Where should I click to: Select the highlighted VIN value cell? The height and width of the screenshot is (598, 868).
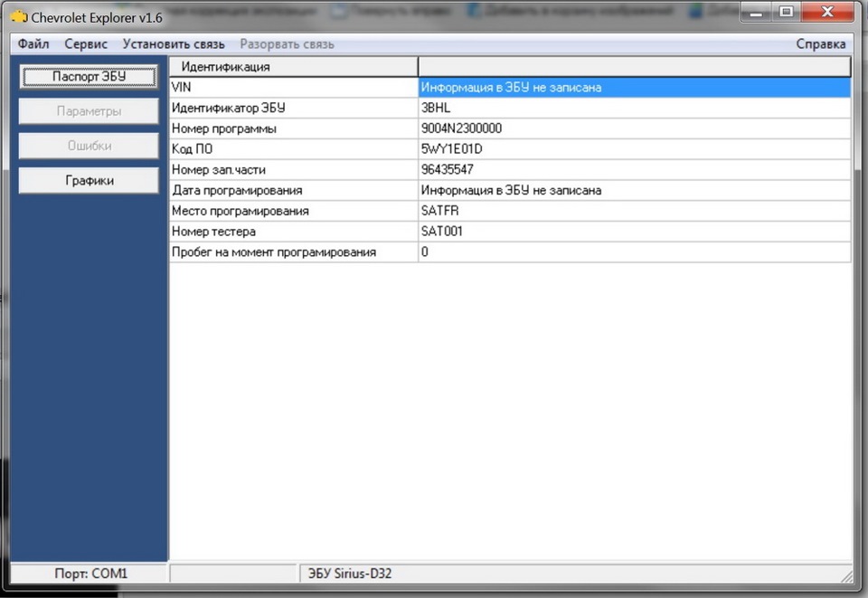635,88
